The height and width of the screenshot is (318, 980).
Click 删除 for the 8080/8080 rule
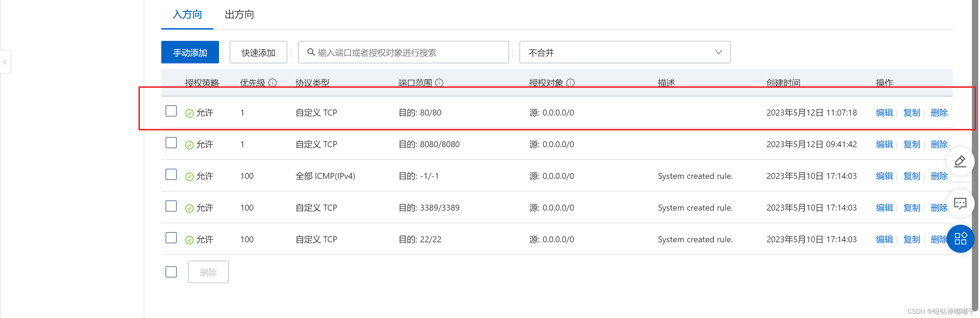pos(939,144)
